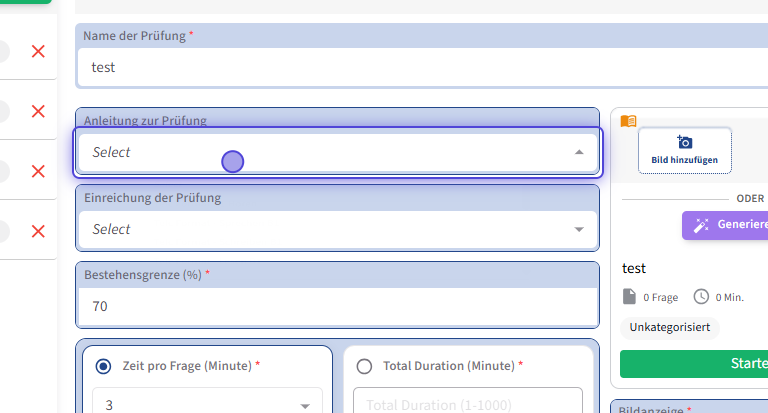The image size is (768, 413).
Task: Click the Name der Prüfung text field
Action: coord(420,68)
